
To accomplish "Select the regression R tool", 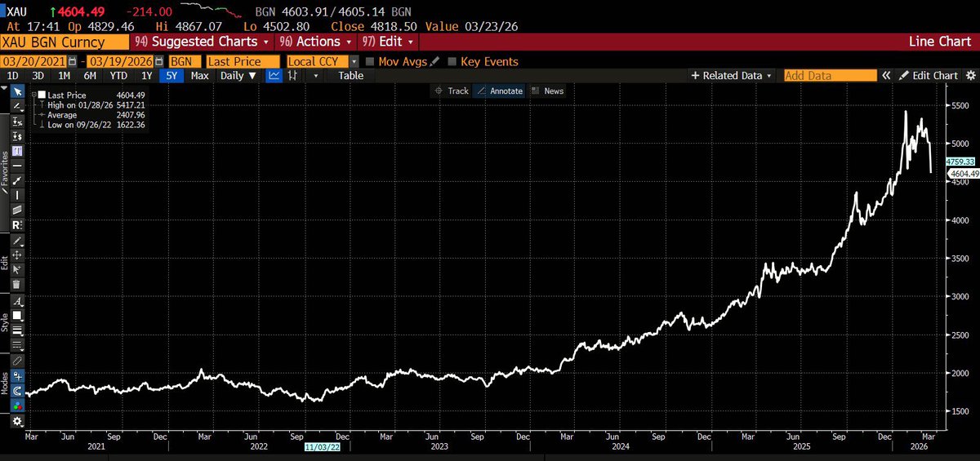I will (x=18, y=224).
